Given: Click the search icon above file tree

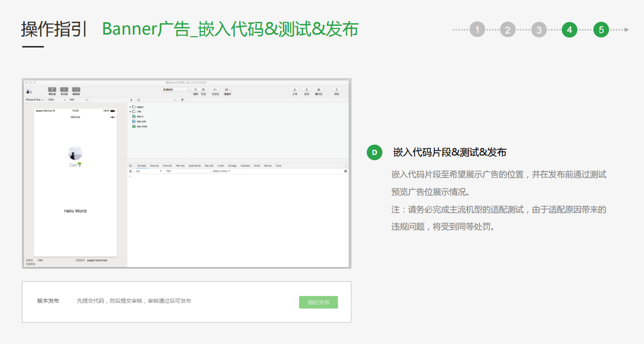Looking at the screenshot, I should [138, 100].
